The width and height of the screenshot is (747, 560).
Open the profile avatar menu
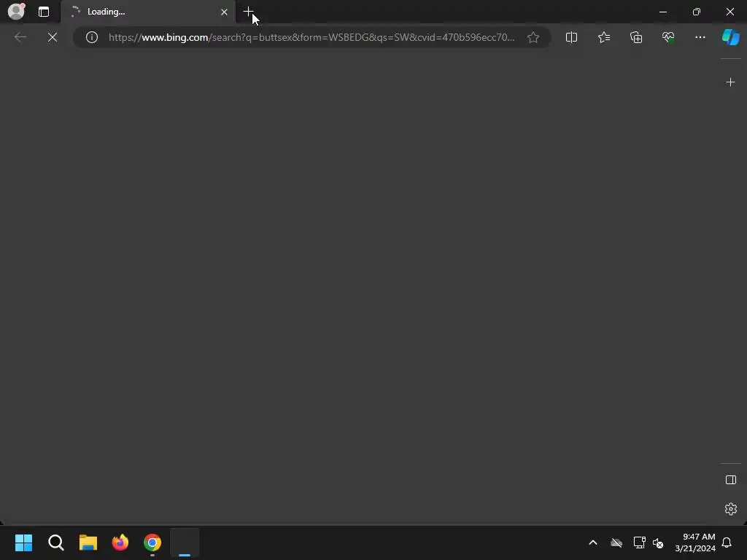[16, 11]
